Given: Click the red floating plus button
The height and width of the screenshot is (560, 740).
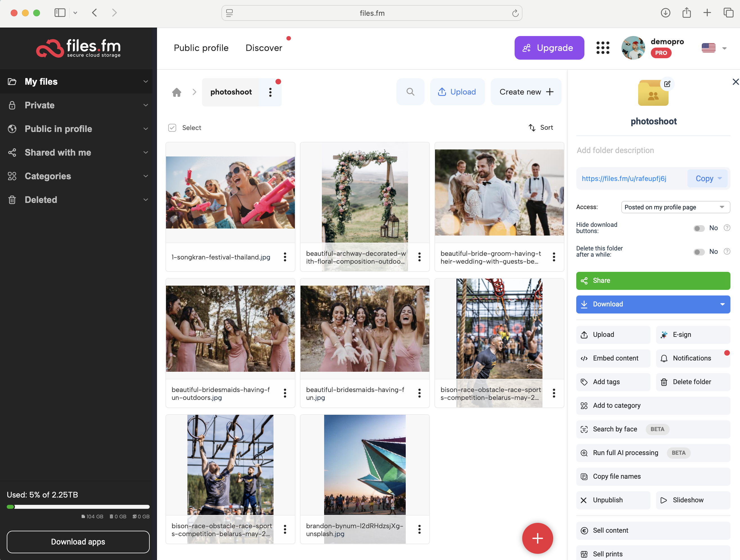Looking at the screenshot, I should click(x=538, y=538).
